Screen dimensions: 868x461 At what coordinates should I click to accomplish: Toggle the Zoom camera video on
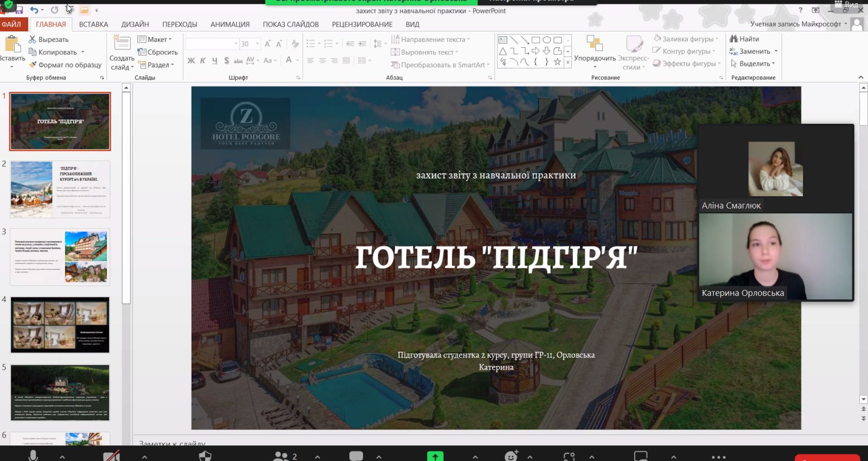[x=111, y=456]
